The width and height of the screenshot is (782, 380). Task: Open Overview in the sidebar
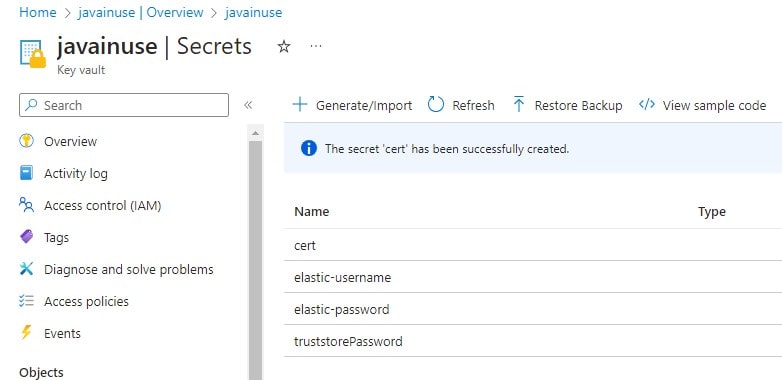tap(70, 142)
